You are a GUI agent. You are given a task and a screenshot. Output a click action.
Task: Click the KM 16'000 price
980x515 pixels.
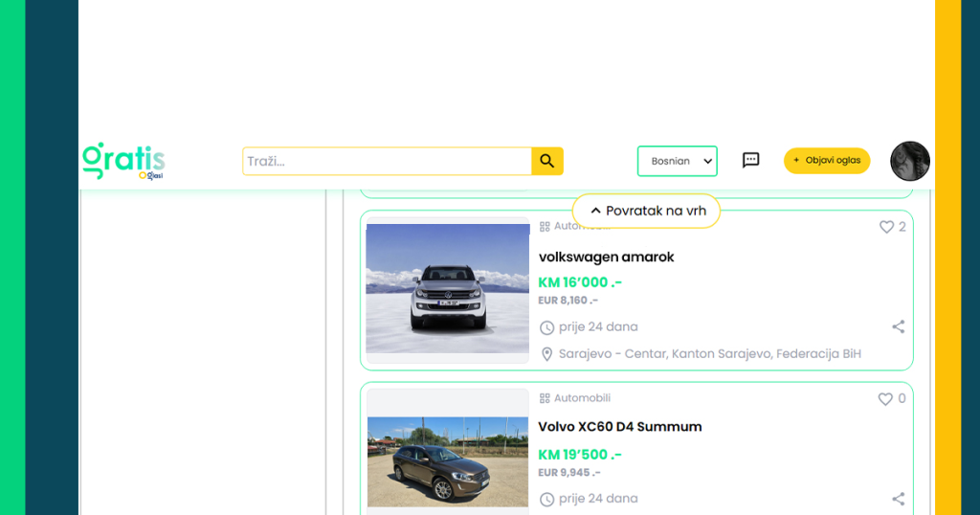click(580, 282)
